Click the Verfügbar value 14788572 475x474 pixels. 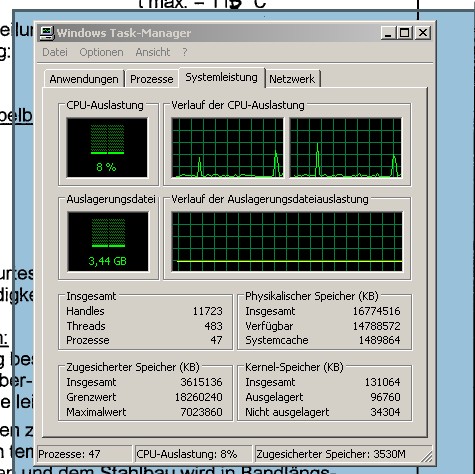[x=376, y=326]
